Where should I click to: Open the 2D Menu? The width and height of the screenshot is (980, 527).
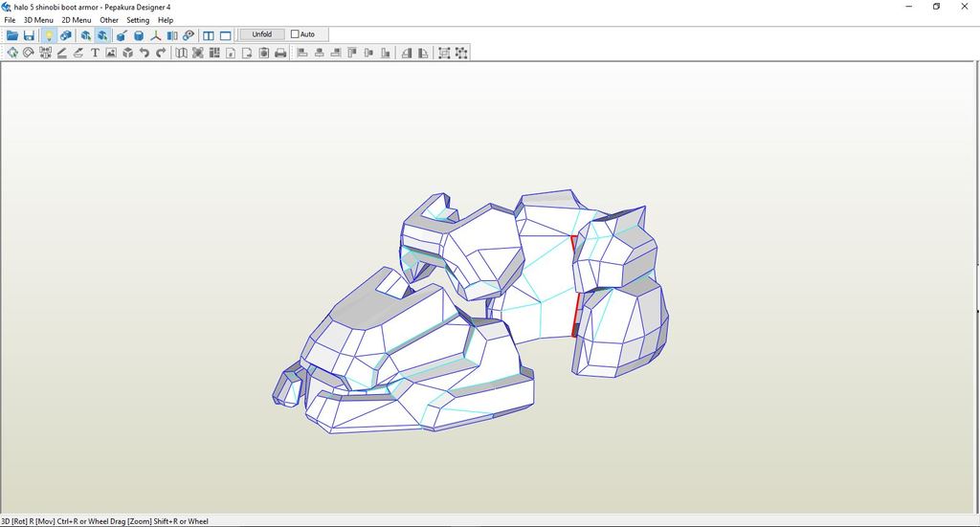point(77,20)
